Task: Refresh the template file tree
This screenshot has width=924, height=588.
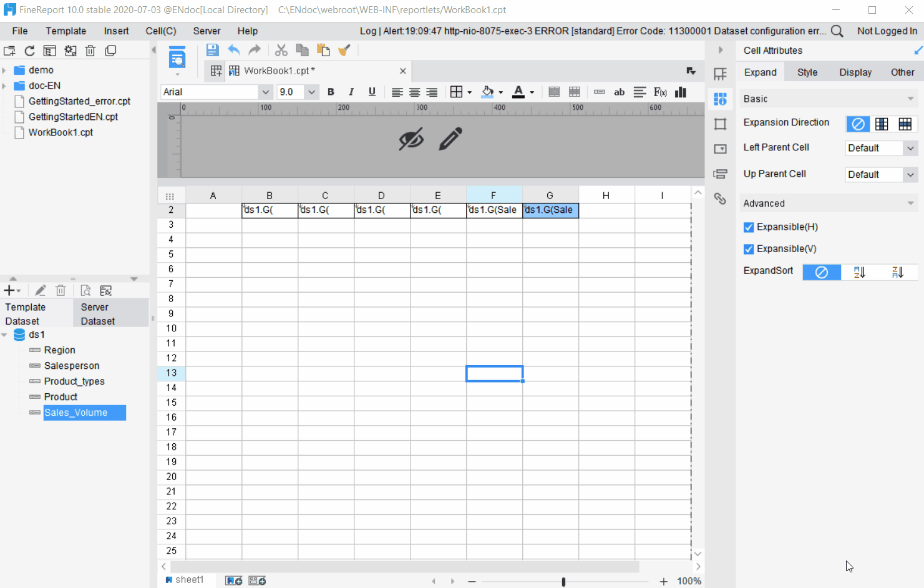Action: point(29,51)
